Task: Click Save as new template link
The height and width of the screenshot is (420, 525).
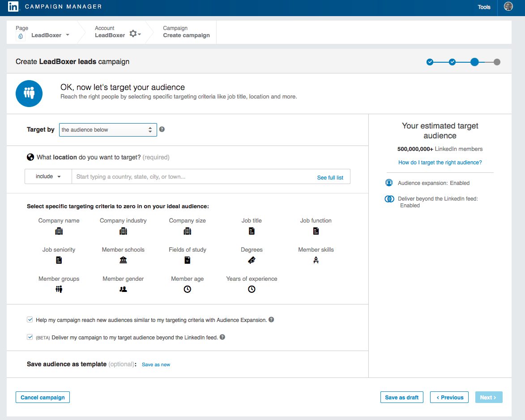Action: [x=156, y=364]
